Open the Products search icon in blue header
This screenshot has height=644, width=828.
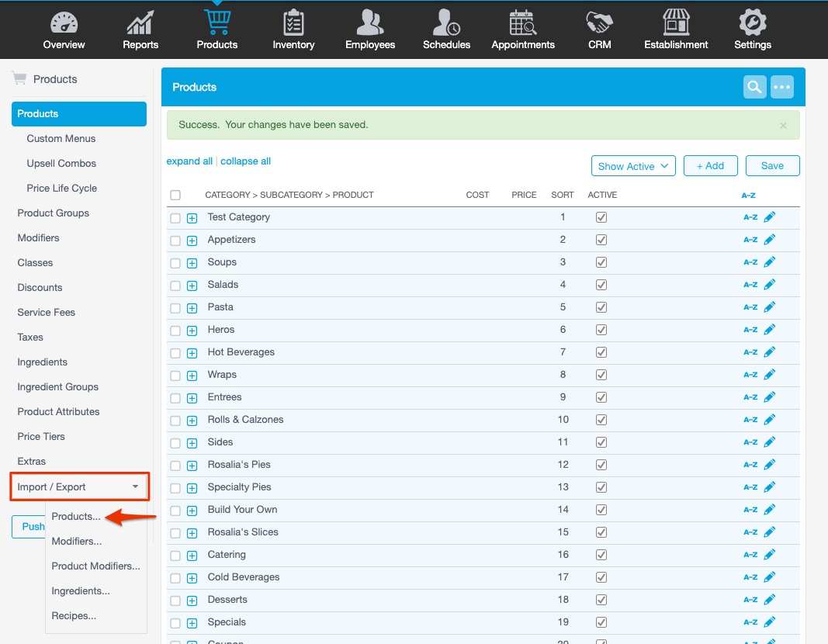[x=754, y=86]
